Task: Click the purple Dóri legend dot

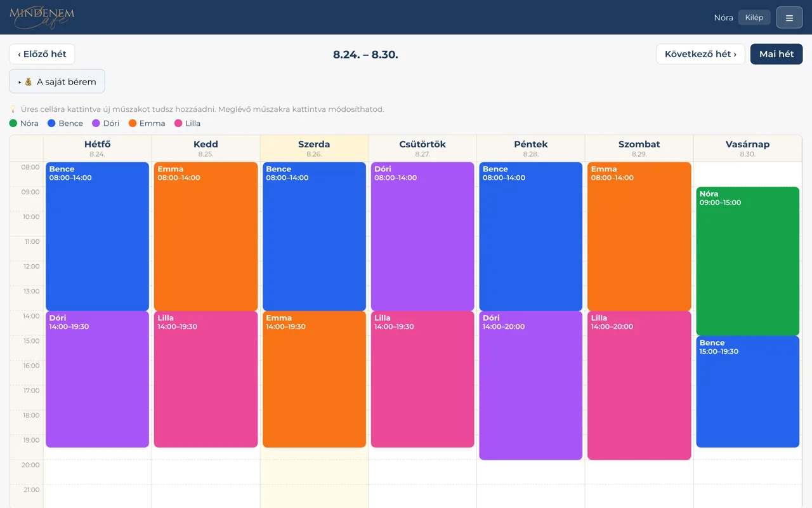Action: tap(96, 123)
